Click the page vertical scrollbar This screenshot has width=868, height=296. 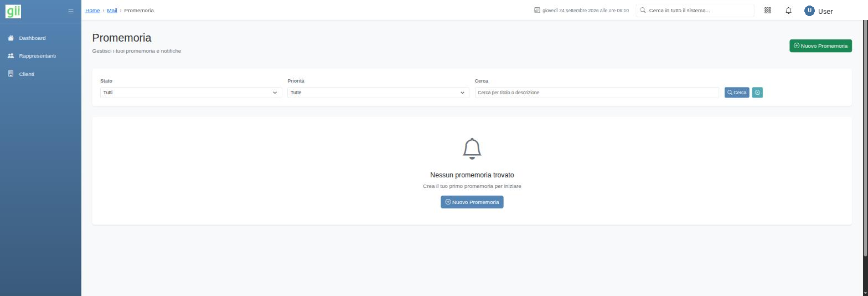(x=865, y=139)
